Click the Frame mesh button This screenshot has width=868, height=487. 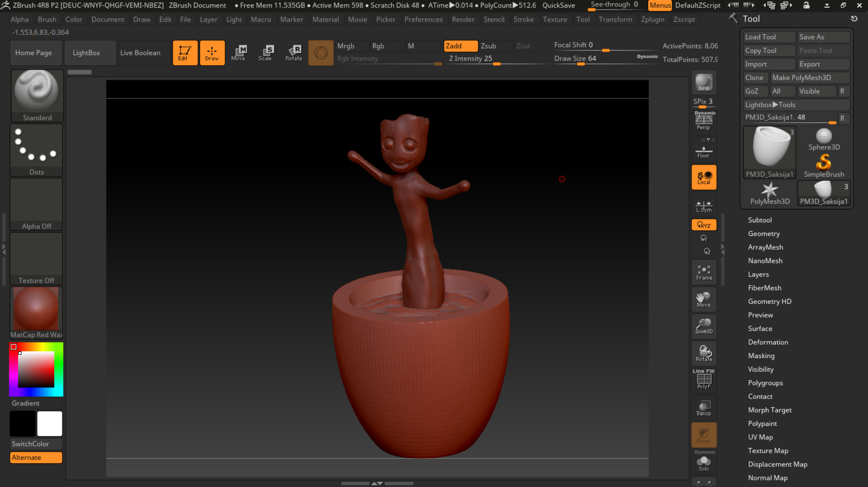704,272
